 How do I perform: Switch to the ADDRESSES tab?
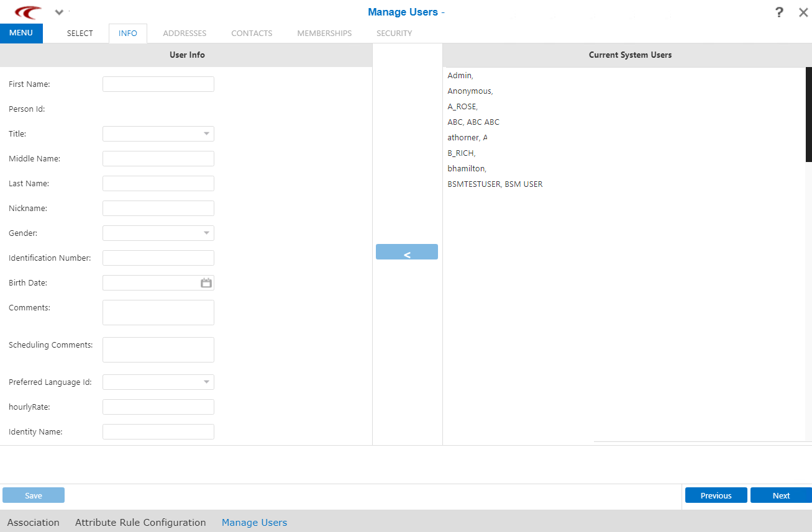[x=184, y=33]
